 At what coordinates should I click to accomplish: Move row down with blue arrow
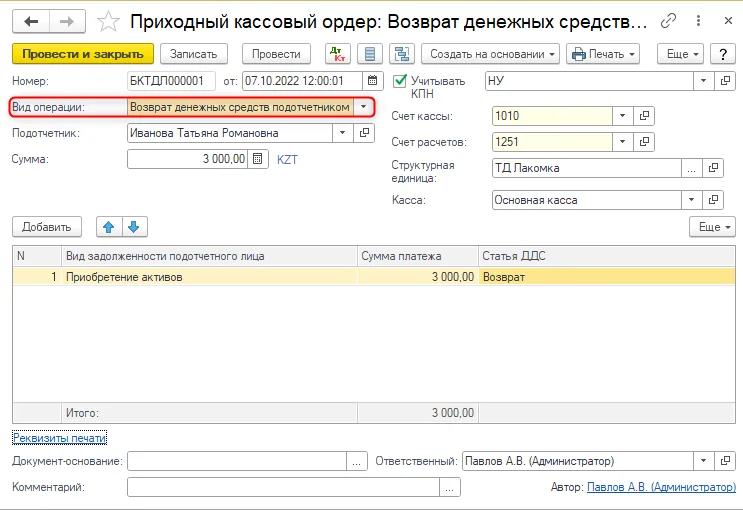pos(135,227)
